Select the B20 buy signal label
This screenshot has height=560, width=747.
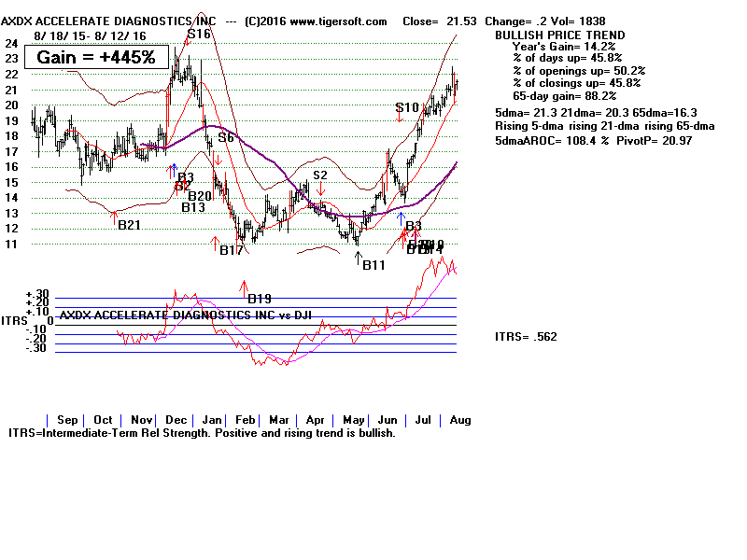(200, 196)
